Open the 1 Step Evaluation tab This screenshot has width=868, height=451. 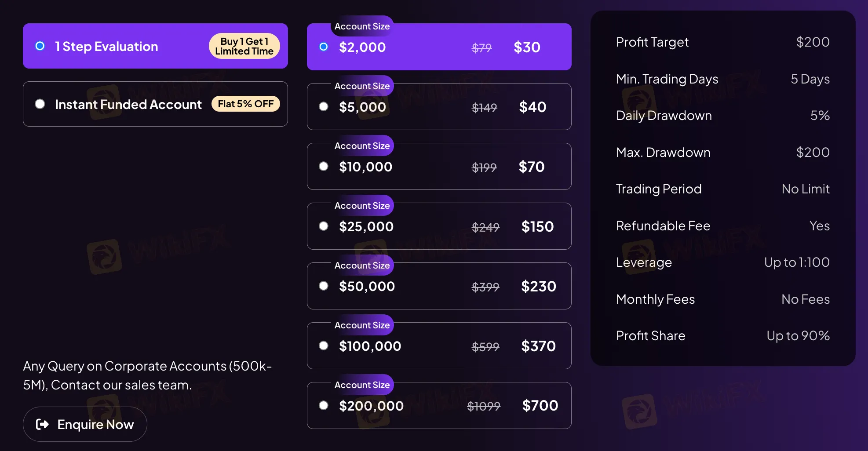pos(155,46)
